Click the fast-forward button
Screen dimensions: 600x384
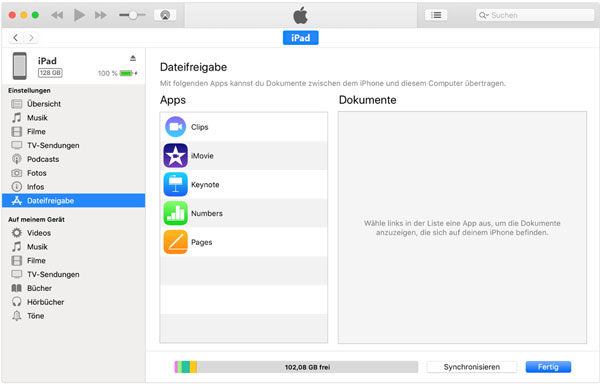tap(101, 15)
